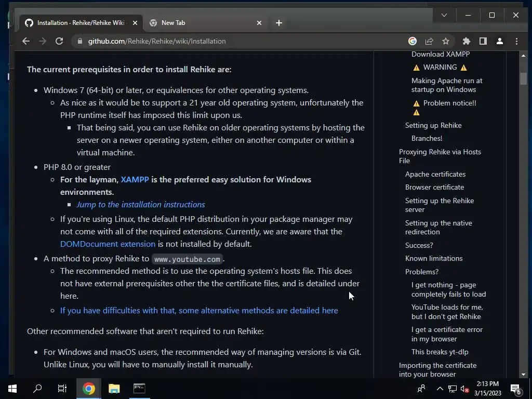Show hidden system tray icons
Viewport: 532px width, 399px height.
tap(440, 389)
